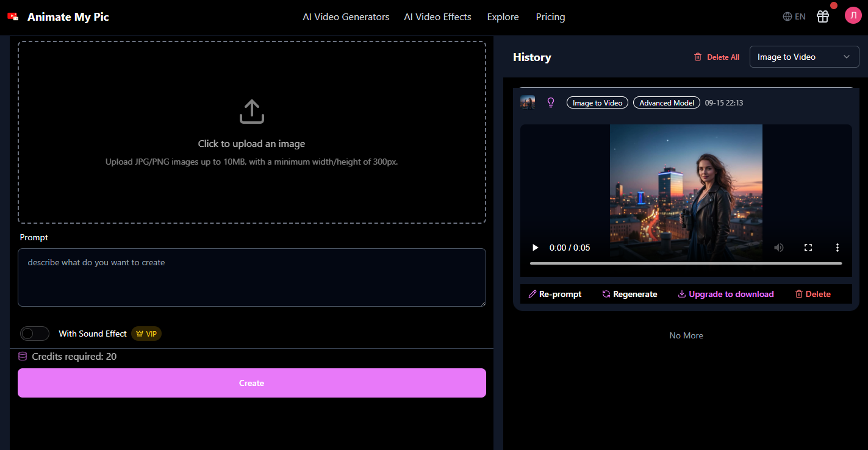Screen dimensions: 868x450
Task: Go to the Explore page
Action: (x=503, y=17)
